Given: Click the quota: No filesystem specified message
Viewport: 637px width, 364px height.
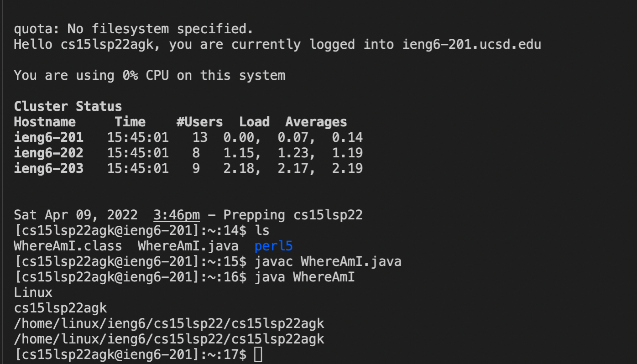Looking at the screenshot, I should tap(133, 29).
